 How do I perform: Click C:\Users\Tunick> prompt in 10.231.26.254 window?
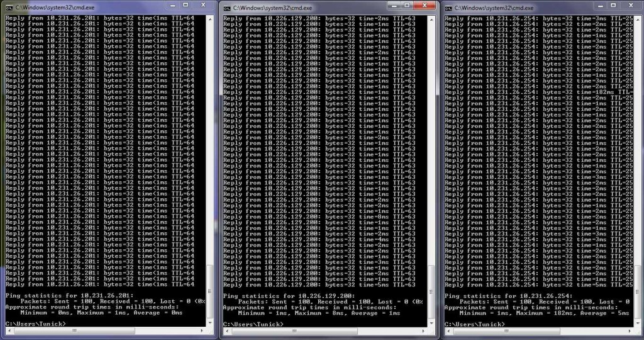pos(475,324)
